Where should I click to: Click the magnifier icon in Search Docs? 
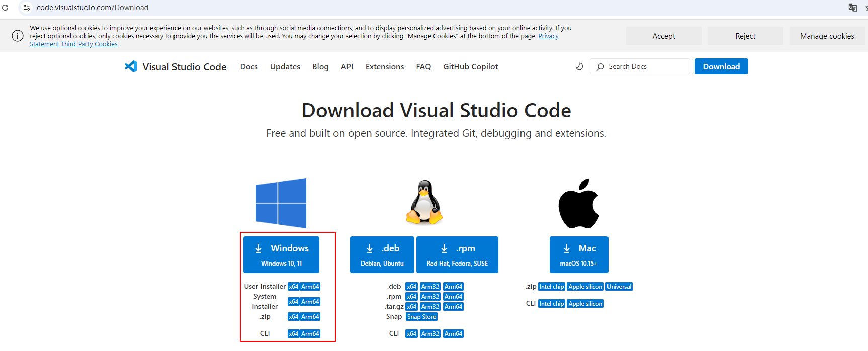tap(600, 67)
